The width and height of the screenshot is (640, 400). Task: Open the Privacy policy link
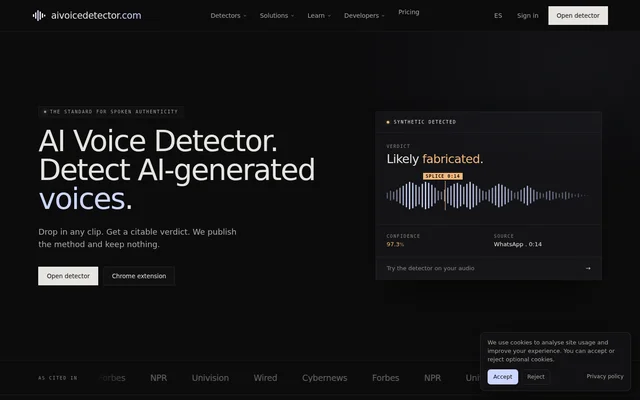pyautogui.click(x=605, y=376)
